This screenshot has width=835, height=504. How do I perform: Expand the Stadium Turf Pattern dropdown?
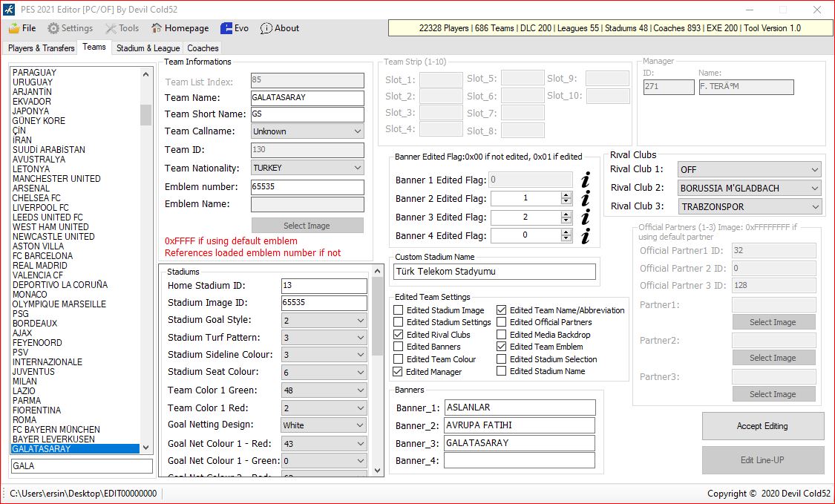coord(324,337)
